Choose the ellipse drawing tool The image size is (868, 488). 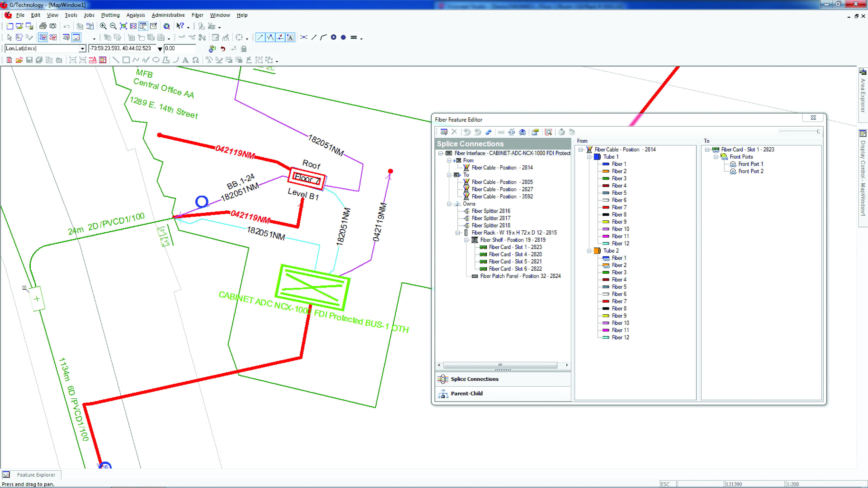pos(156,60)
